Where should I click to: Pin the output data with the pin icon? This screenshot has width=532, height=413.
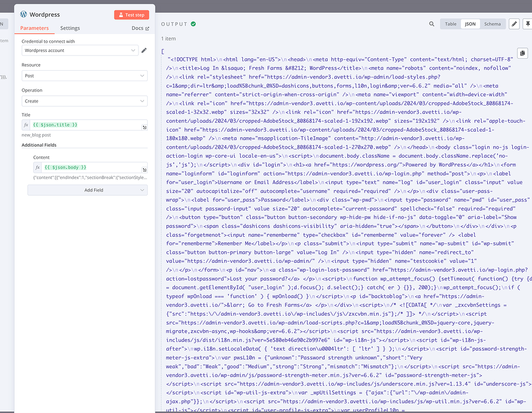tap(528, 23)
